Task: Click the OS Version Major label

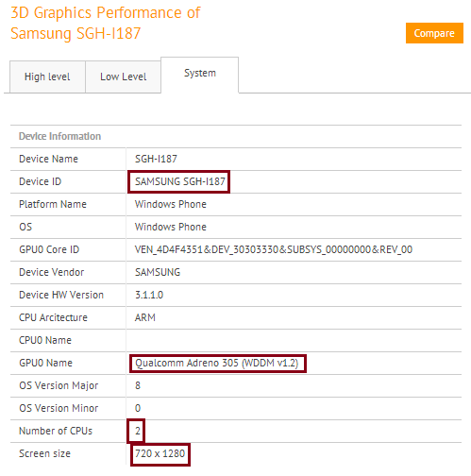Action: [x=59, y=385]
